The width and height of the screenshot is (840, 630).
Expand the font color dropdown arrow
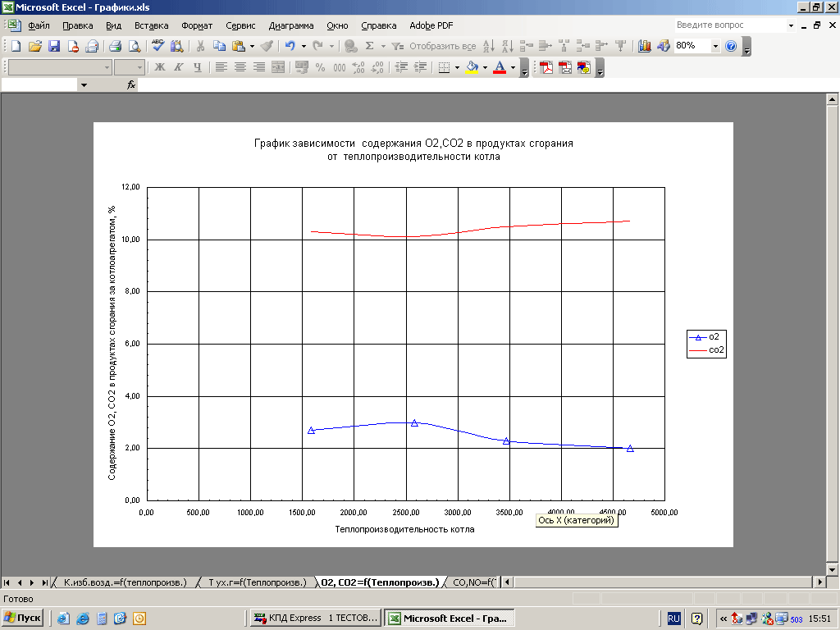click(x=513, y=67)
